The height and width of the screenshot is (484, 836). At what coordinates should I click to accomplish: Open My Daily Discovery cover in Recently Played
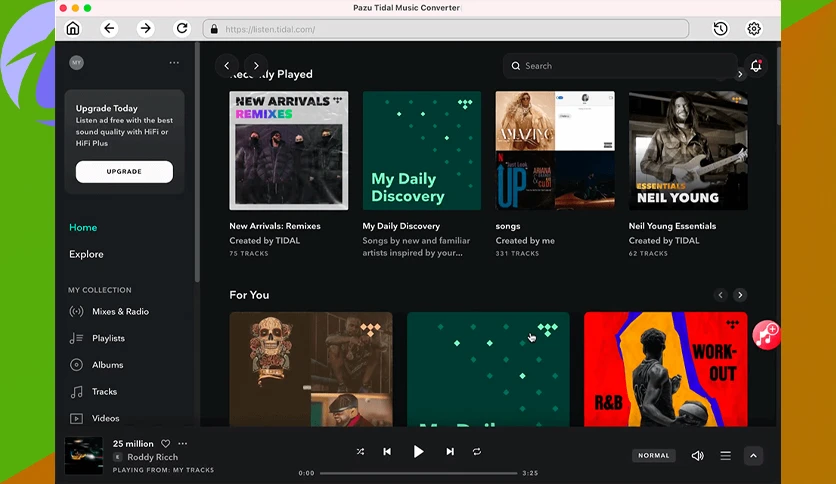pyautogui.click(x=422, y=150)
